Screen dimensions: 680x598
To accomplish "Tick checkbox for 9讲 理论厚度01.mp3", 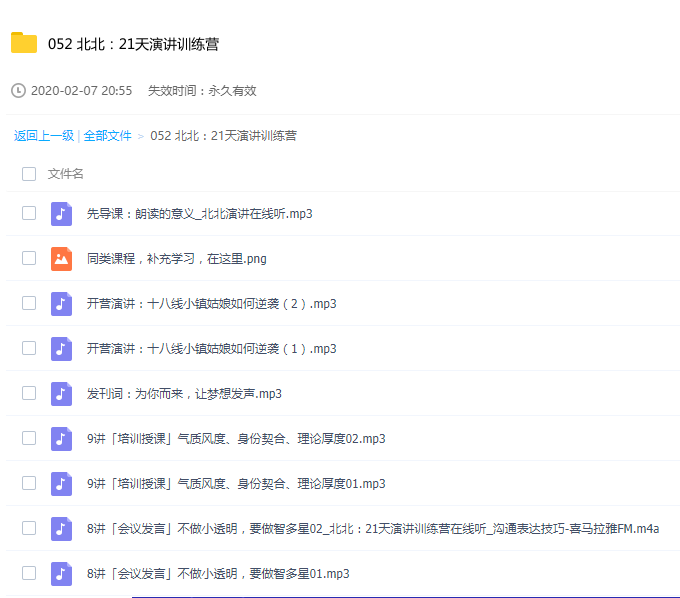I will pos(29,483).
